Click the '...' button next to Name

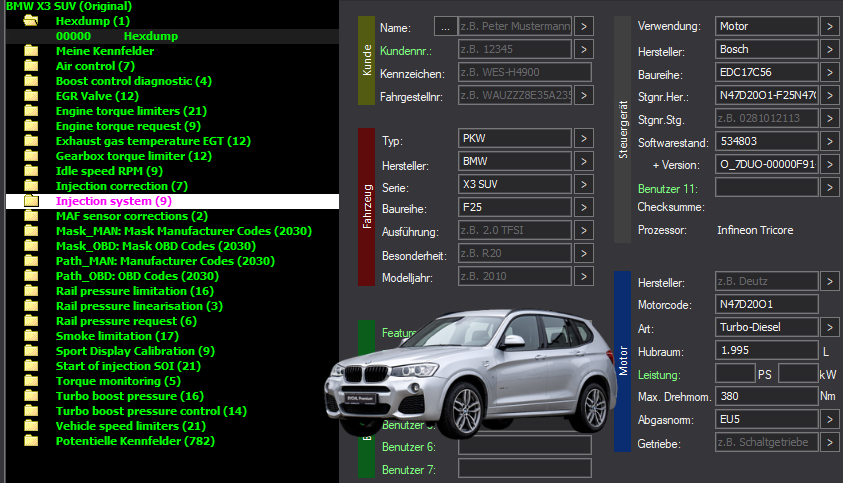click(x=445, y=27)
